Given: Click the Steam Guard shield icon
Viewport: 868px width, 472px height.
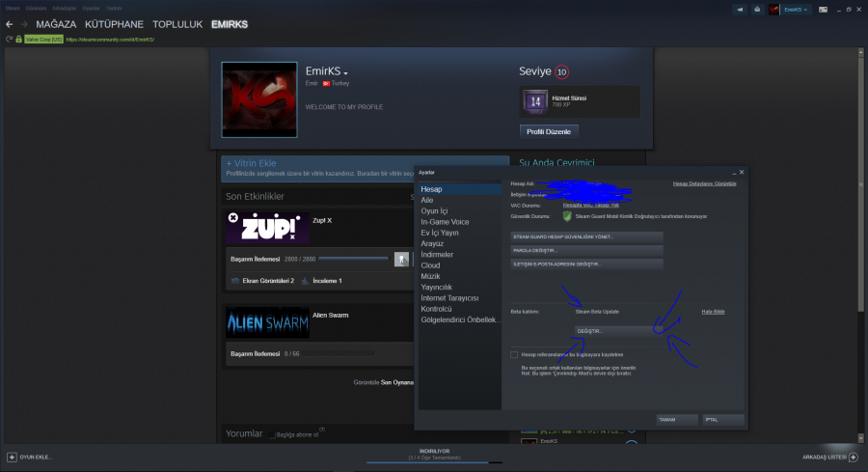Looking at the screenshot, I should [x=567, y=216].
